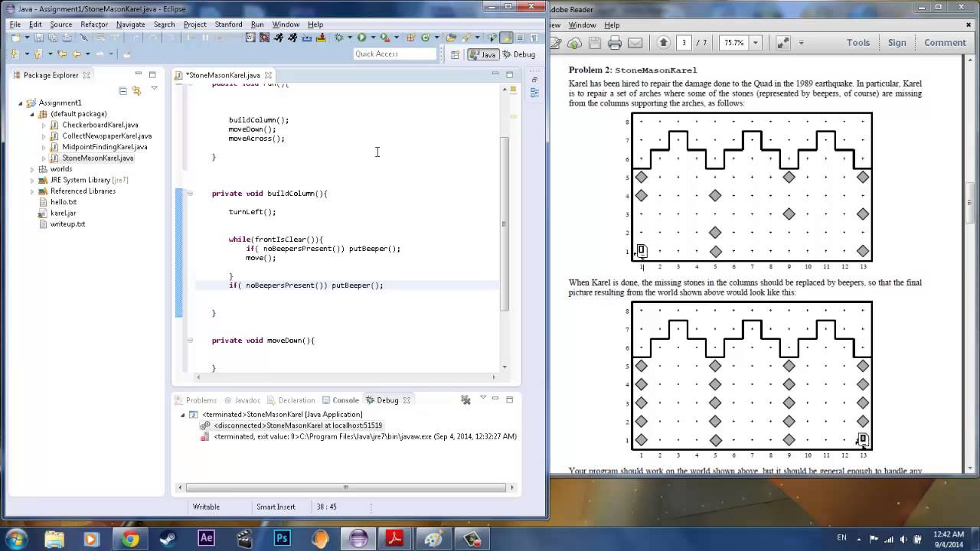Open the Run button dropdown arrow
Screen dimensions: 980x551
click(x=372, y=37)
